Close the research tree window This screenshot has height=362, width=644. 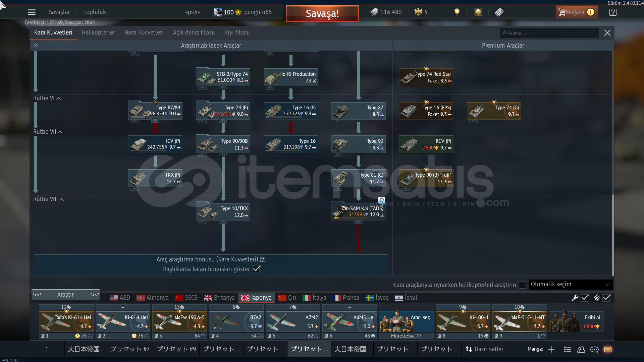607,33
